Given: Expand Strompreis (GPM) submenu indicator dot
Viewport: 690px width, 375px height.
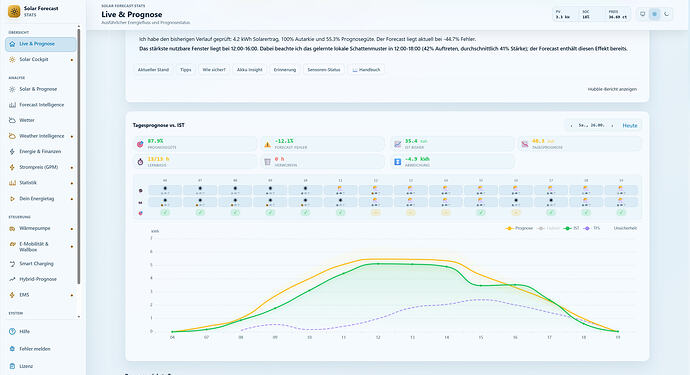Looking at the screenshot, I should [72, 168].
